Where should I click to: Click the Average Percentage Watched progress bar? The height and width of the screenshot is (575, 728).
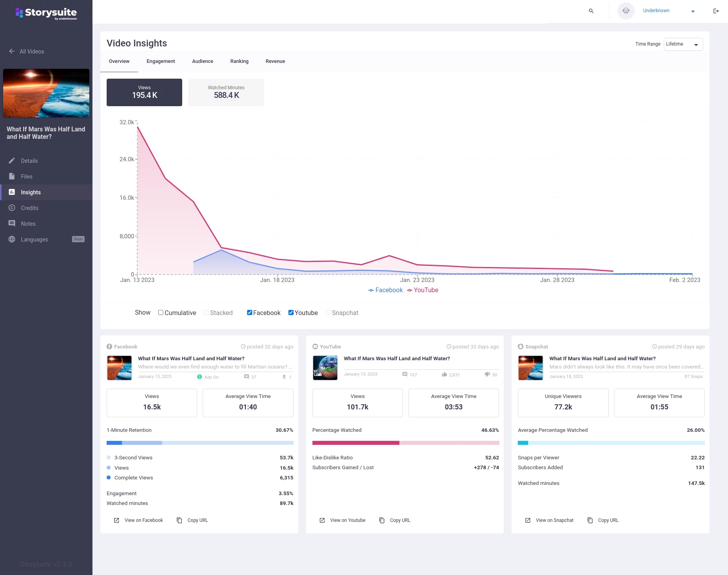pyautogui.click(x=611, y=443)
